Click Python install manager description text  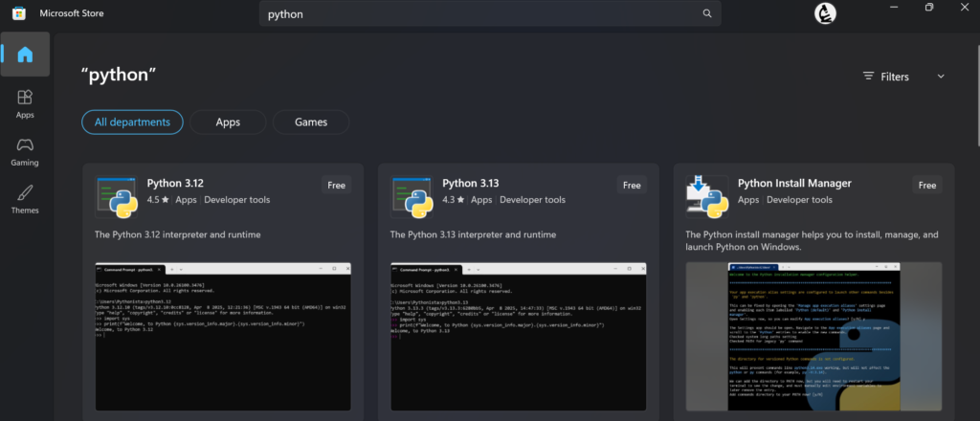[812, 241]
